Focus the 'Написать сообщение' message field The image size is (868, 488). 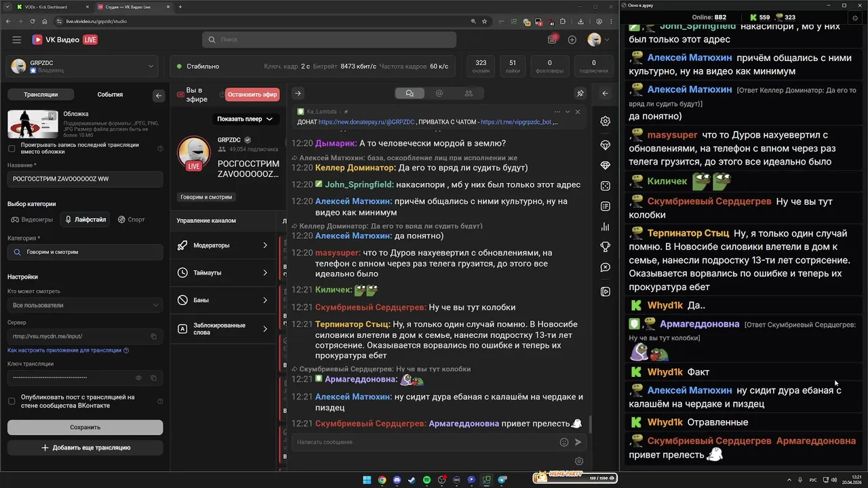click(x=424, y=442)
